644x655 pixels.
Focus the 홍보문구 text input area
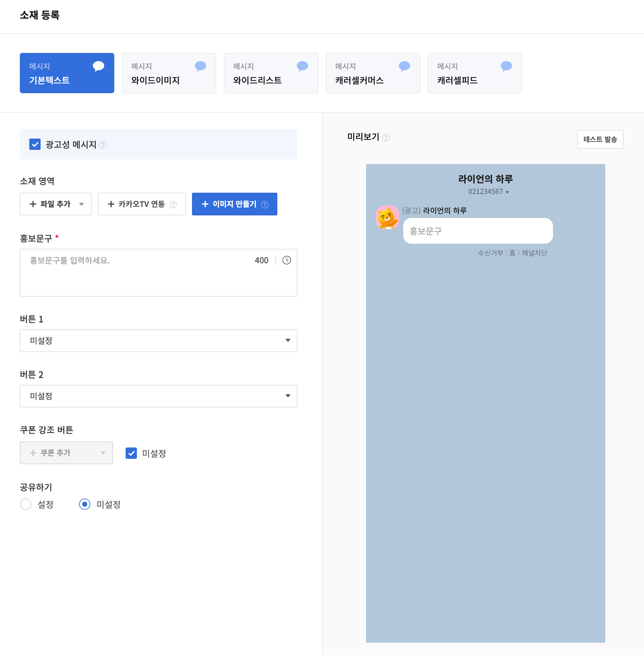point(159,273)
